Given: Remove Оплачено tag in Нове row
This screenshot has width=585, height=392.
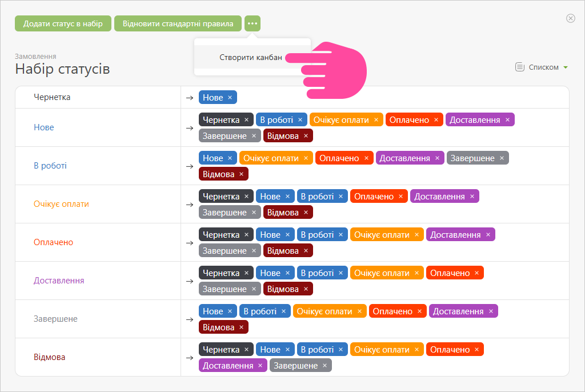Looking at the screenshot, I should click(436, 120).
